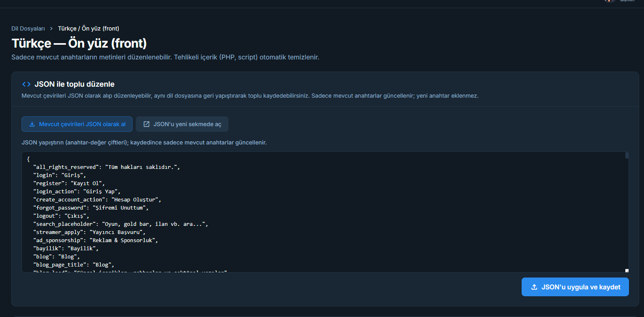Viewport: 644px width, 317px height.
Task: Click the code brackets icon beside the section title
Action: (x=26, y=84)
